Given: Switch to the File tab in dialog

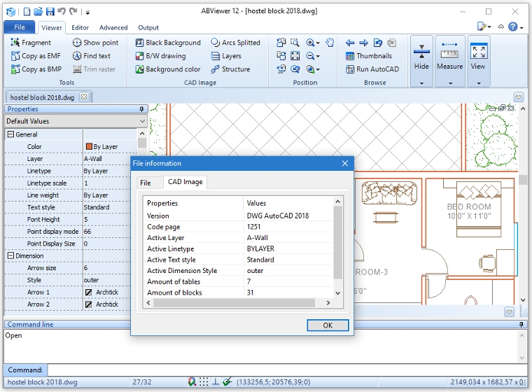Looking at the screenshot, I should click(x=146, y=183).
